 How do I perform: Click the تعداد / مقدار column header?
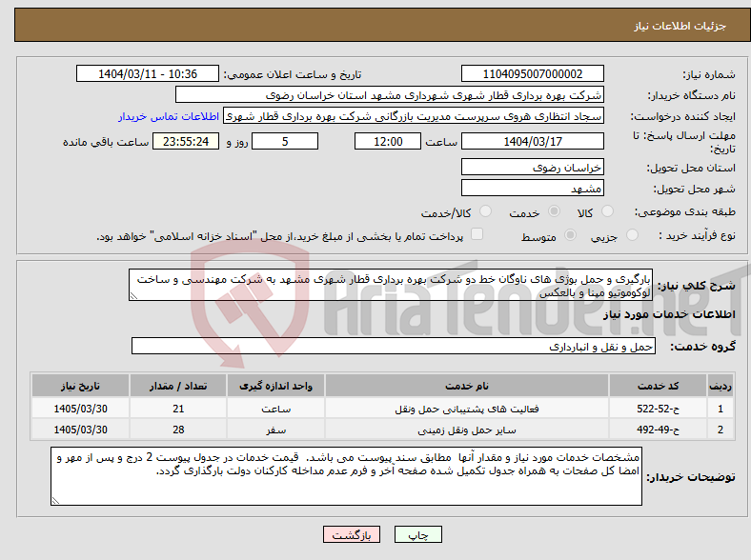click(178, 386)
